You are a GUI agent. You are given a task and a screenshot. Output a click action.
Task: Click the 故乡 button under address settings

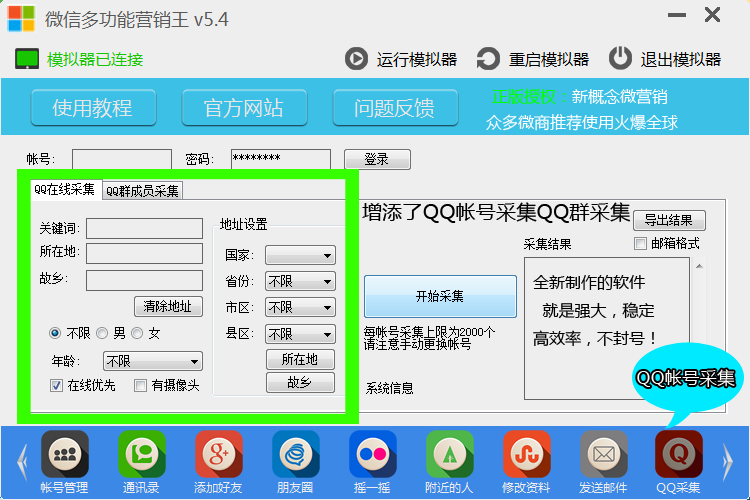click(300, 382)
